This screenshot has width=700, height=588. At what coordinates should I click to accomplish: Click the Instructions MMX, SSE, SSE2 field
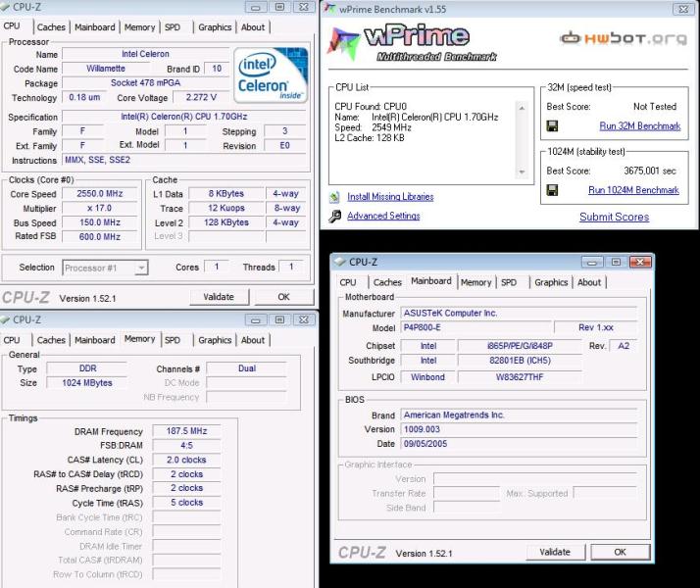pos(184,160)
